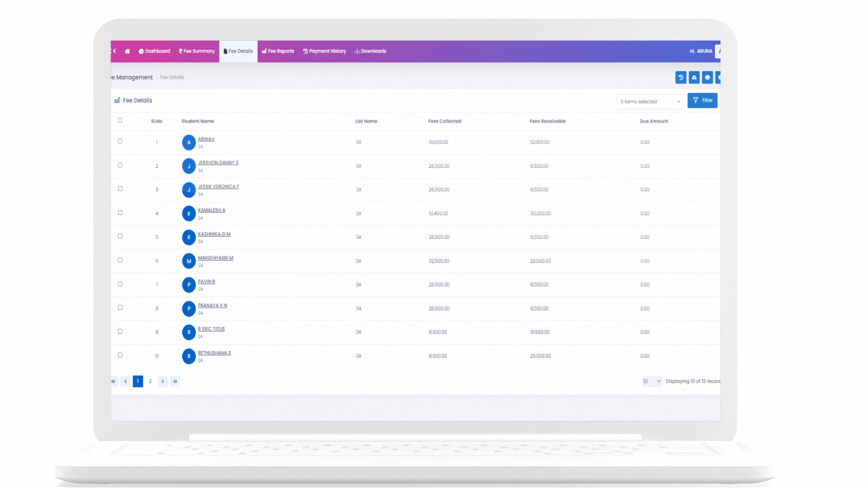Tick the checkbox for KAMALESH A
Image resolution: width=868 pixels, height=488 pixels.
[120, 212]
